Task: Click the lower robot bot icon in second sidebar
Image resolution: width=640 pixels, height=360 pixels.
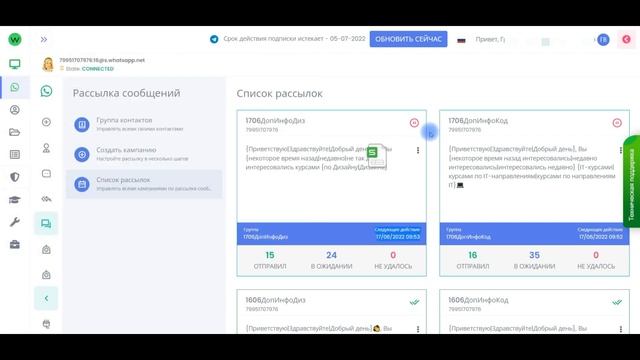Action: pyautogui.click(x=46, y=275)
